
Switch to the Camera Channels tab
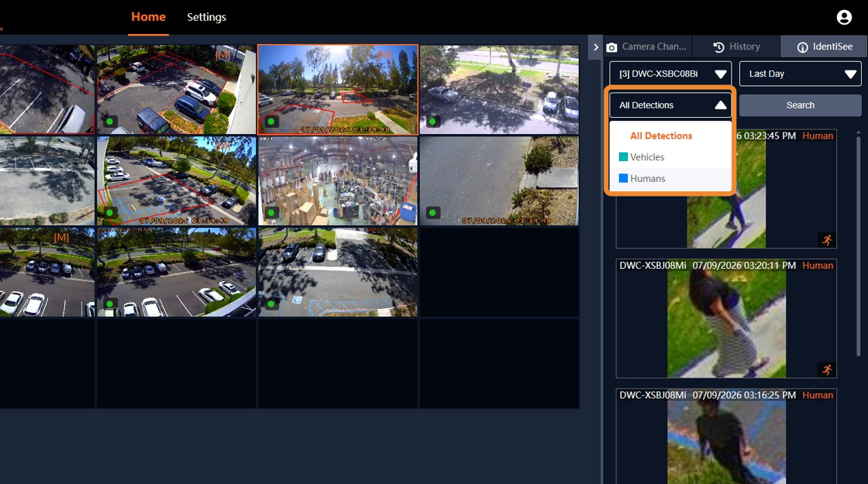click(646, 46)
